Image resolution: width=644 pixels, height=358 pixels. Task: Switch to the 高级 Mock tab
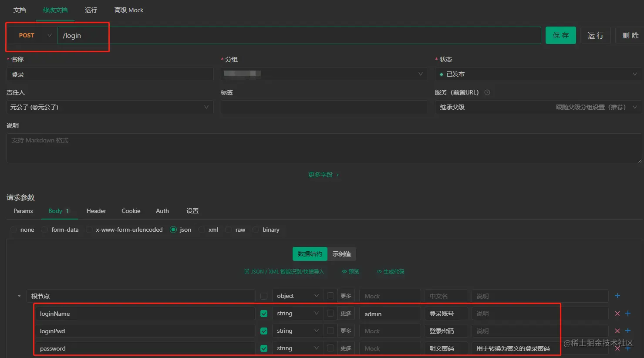[x=128, y=10]
